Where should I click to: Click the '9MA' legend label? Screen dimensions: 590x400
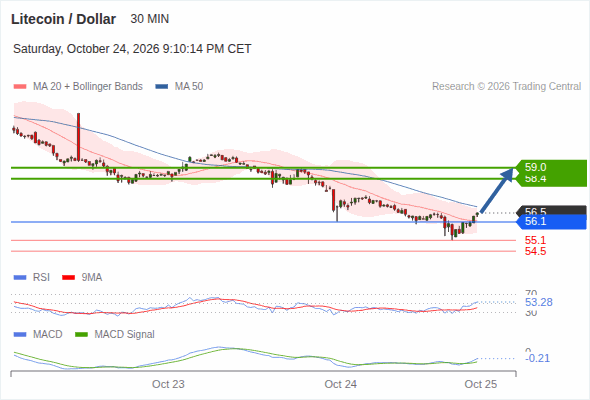(x=92, y=278)
